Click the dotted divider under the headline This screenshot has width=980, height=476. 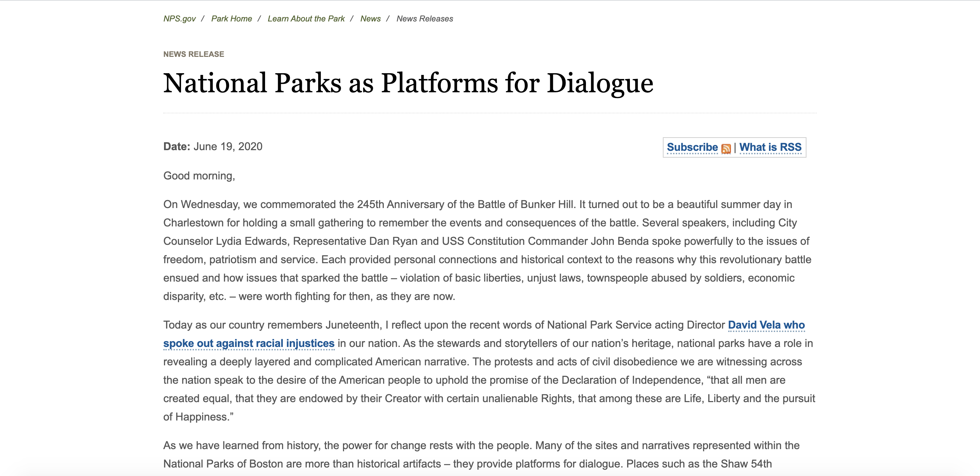point(490,113)
